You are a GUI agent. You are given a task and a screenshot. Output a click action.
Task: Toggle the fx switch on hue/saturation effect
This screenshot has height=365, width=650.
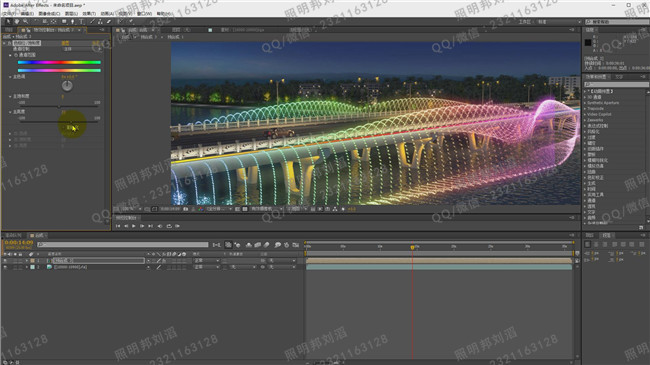click(x=10, y=43)
